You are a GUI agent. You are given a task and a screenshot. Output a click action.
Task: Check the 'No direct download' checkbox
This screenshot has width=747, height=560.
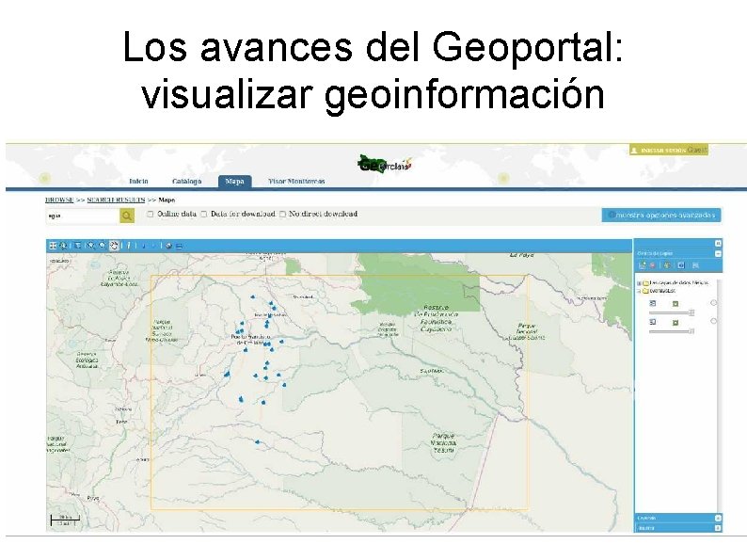[x=282, y=214]
